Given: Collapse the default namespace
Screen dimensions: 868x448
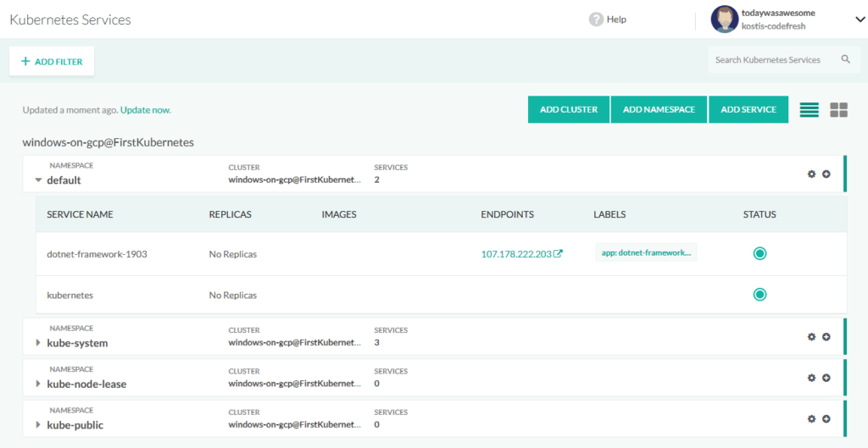Looking at the screenshot, I should click(37, 180).
